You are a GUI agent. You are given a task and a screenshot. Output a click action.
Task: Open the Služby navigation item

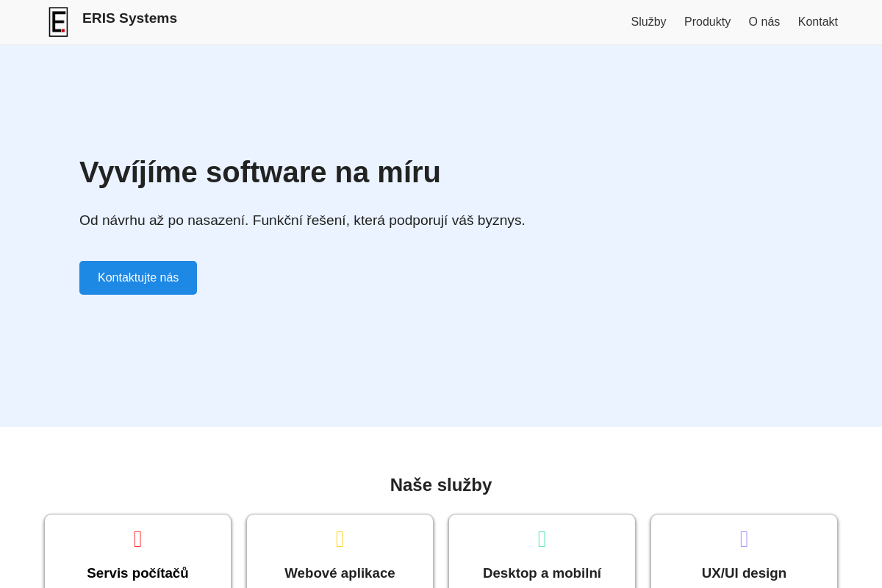click(x=648, y=22)
